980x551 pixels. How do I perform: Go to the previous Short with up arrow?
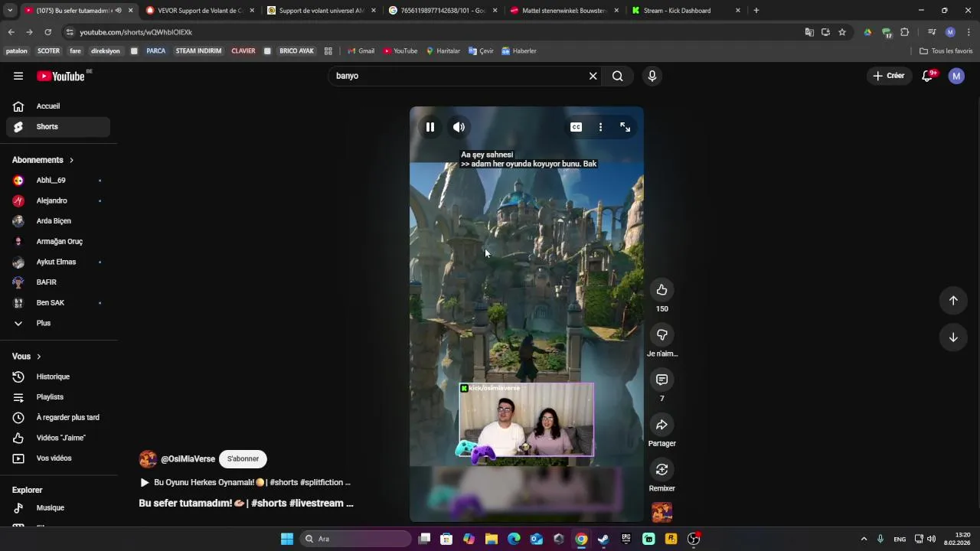coord(953,301)
